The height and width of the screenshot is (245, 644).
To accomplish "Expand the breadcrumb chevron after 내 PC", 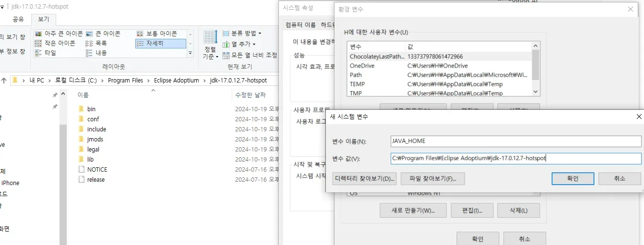I will click(49, 81).
